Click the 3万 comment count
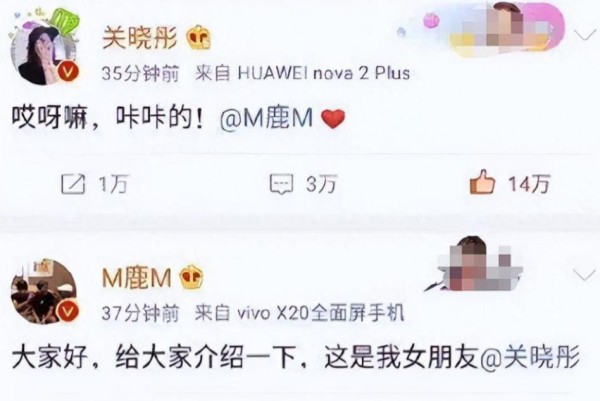 pyautogui.click(x=321, y=184)
